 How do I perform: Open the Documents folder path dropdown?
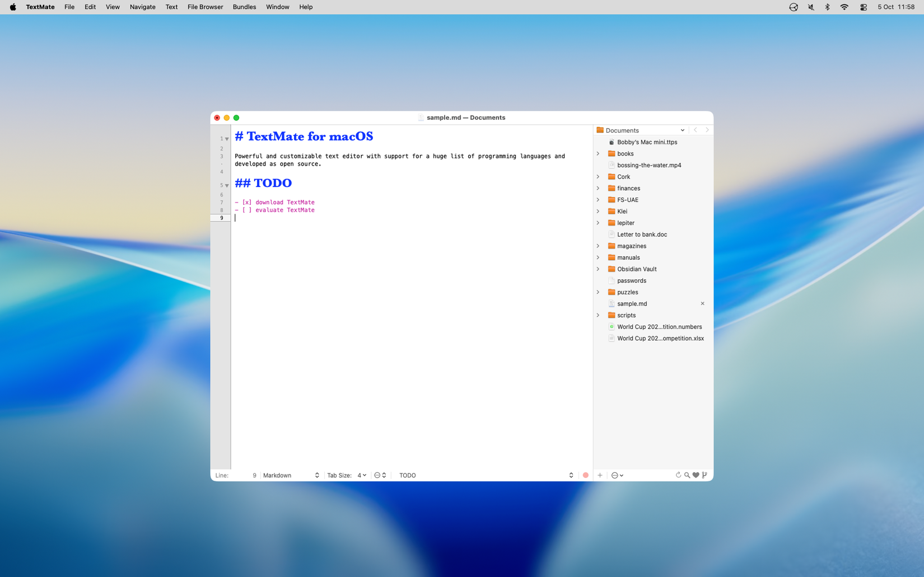tap(641, 130)
